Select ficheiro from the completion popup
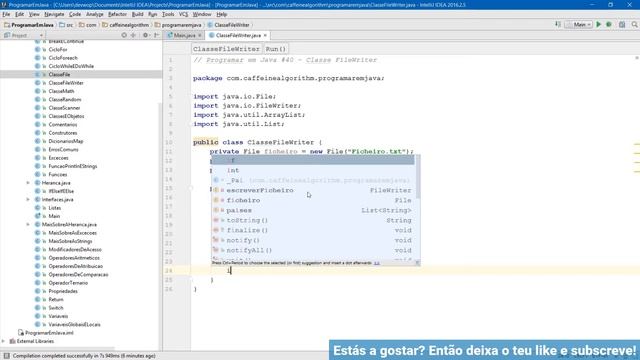Viewport: 640px width, 360px height. click(313, 200)
